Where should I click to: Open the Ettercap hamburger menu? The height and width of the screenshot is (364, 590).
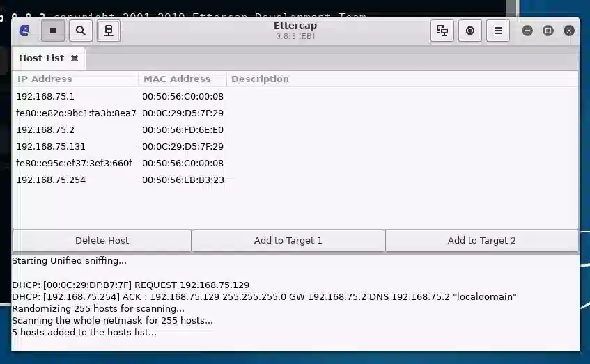click(x=498, y=31)
